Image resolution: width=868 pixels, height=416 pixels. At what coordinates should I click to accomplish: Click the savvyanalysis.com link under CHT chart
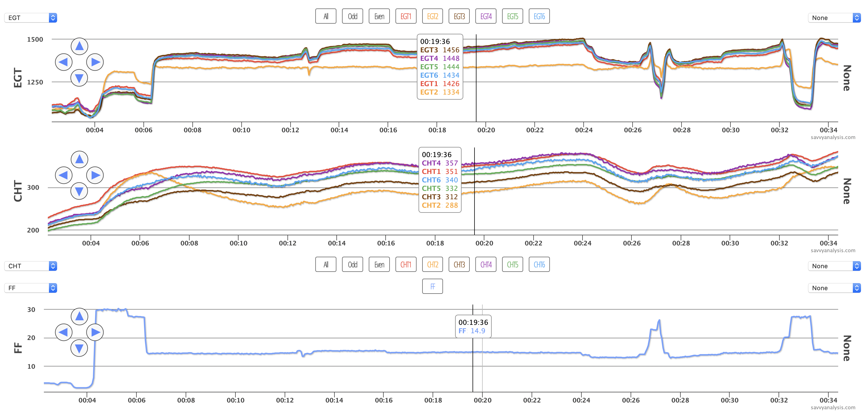833,250
